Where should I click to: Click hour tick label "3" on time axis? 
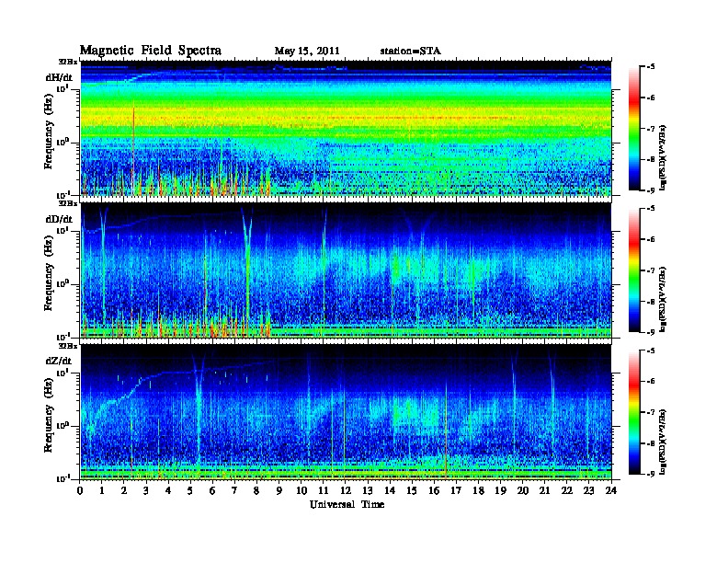(146, 490)
